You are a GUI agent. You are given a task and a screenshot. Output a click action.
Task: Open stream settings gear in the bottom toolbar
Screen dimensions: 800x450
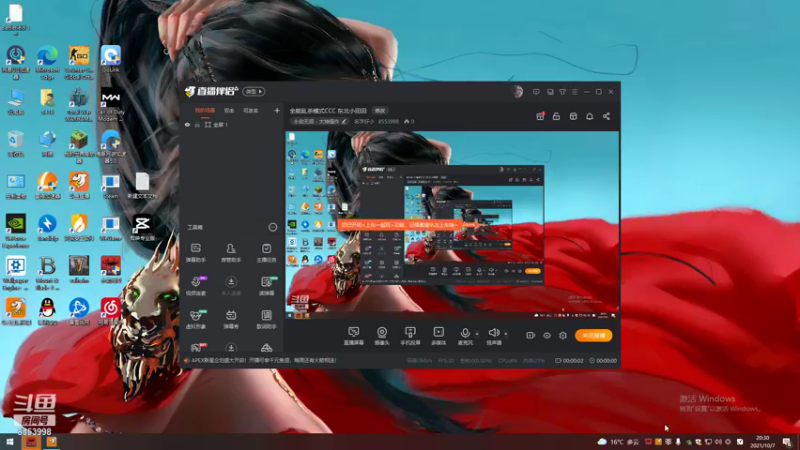tap(563, 335)
